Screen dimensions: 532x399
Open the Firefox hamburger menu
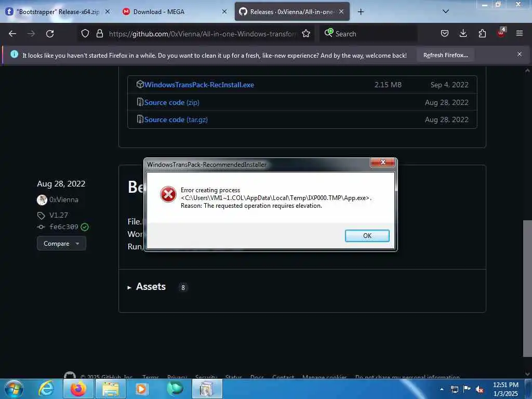click(x=520, y=33)
